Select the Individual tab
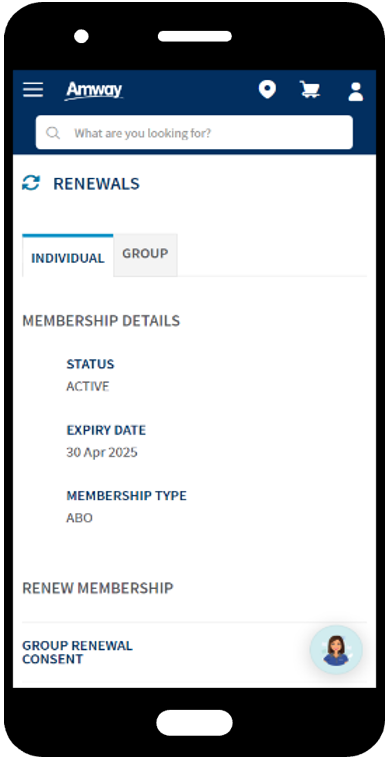 pos(68,256)
